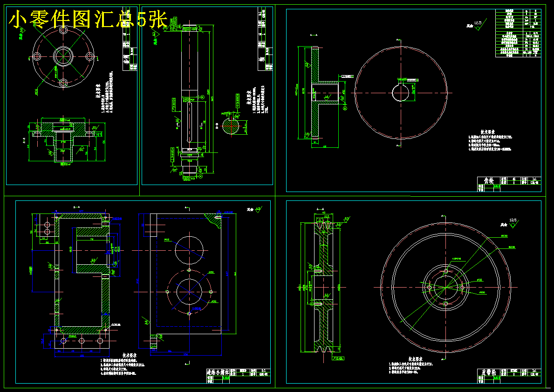This screenshot has height=392, width=554.
Task: Click the gear sheet title block table
Action: point(509,184)
